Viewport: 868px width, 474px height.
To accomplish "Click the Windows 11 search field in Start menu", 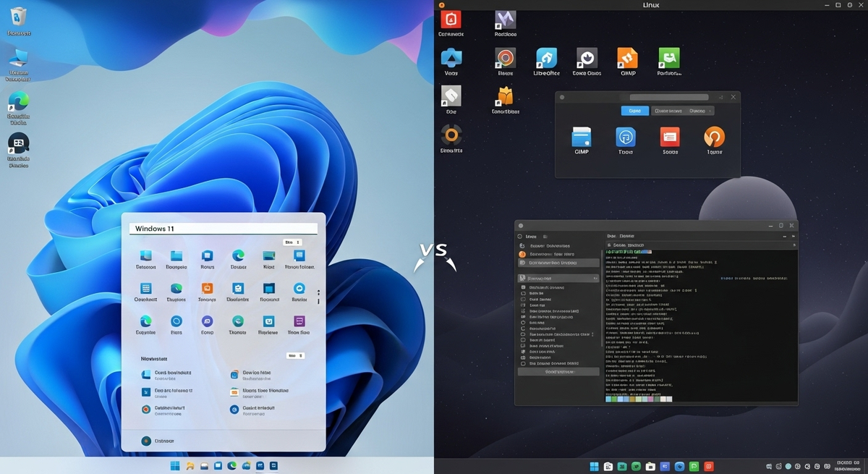I will coord(224,229).
